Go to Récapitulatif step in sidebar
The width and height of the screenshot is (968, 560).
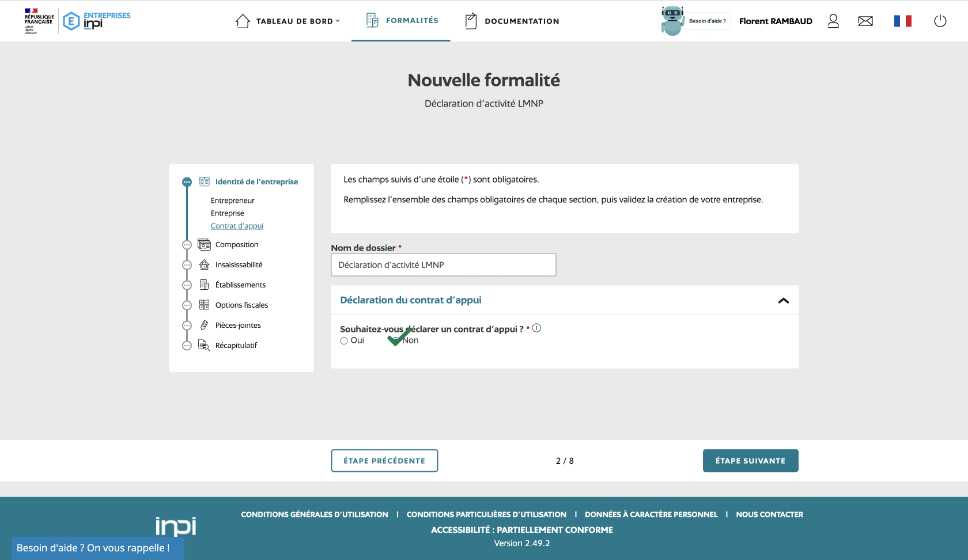pos(236,346)
